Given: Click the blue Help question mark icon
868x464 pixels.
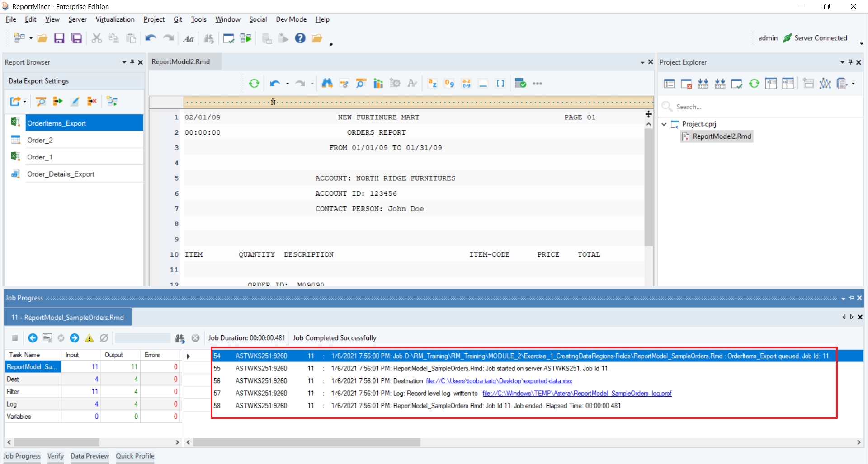Looking at the screenshot, I should point(300,38).
